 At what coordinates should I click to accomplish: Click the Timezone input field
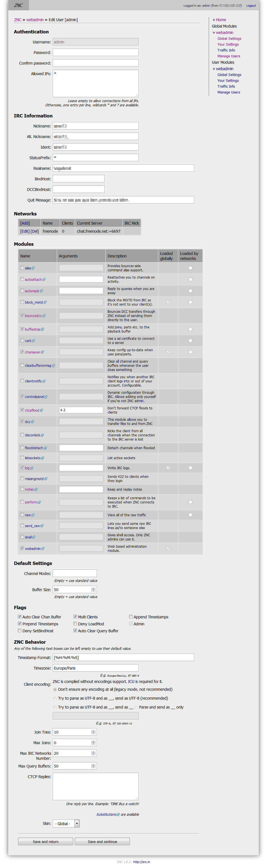[x=96, y=668]
